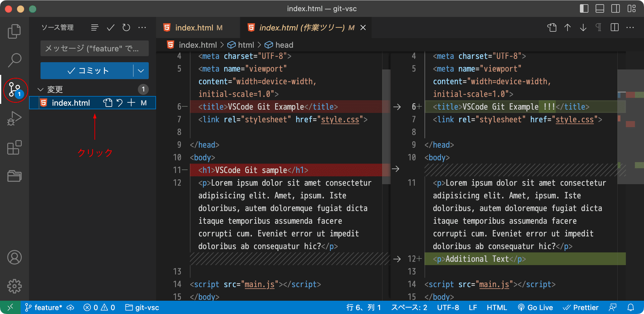Click the diff overview ruler on far right
The image size is (644, 314).
click(635, 176)
